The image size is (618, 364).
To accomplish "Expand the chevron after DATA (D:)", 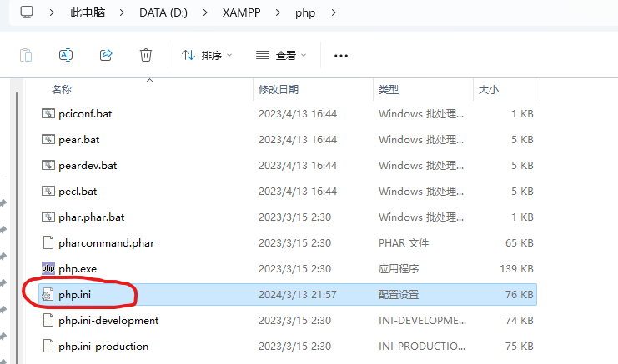I will coord(205,12).
